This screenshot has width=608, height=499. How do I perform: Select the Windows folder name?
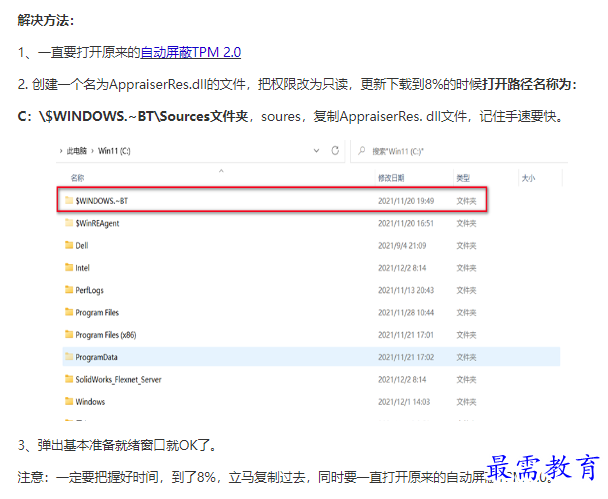[90, 402]
